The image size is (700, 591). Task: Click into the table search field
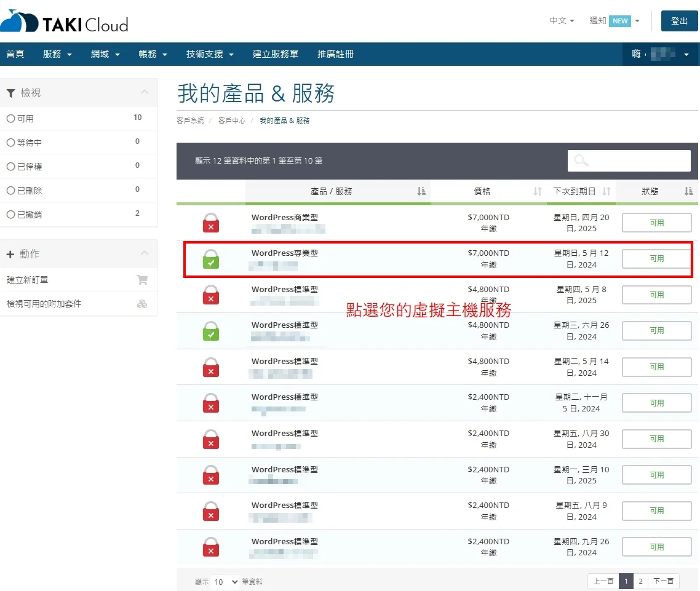[629, 161]
